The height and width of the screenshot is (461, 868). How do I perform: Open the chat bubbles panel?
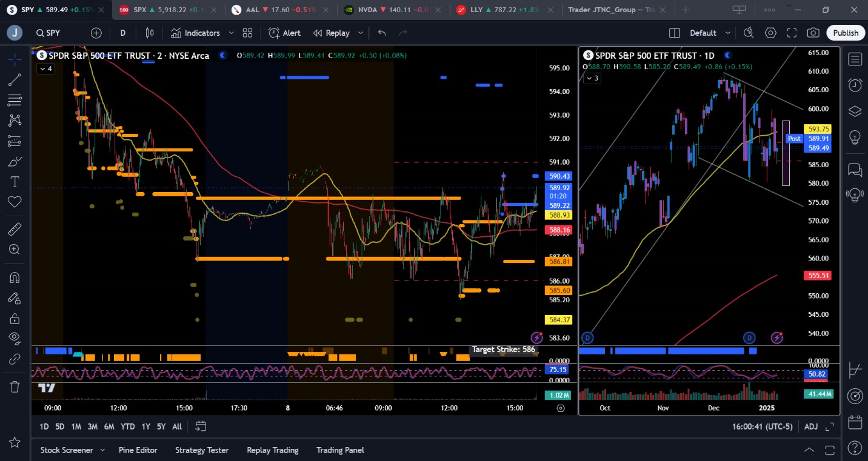(x=855, y=169)
